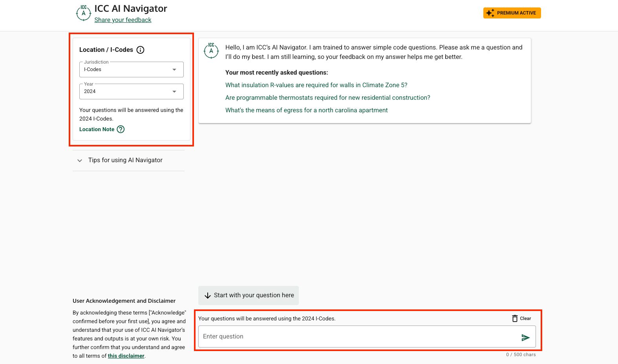Open this disclaimer link
Viewport: 618px width, 364px height.
click(x=126, y=356)
